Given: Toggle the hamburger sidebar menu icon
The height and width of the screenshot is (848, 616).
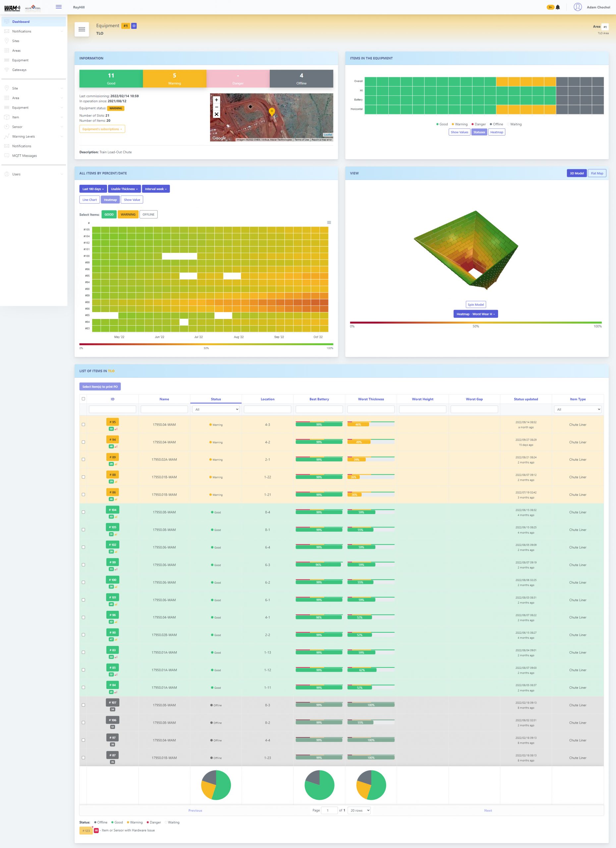Looking at the screenshot, I should (59, 7).
